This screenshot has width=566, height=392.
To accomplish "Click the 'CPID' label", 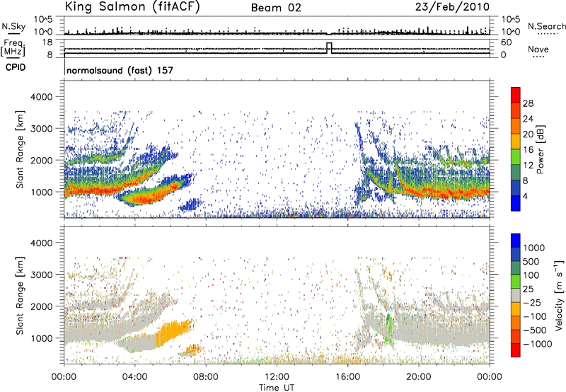I will [x=16, y=67].
